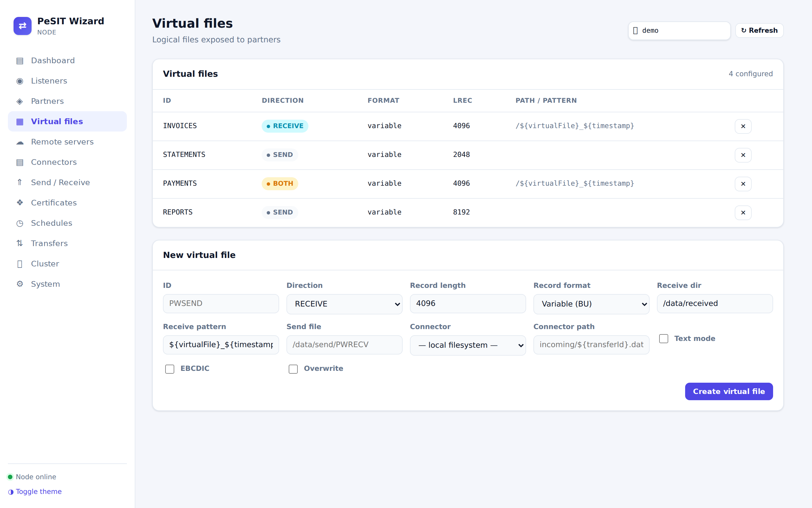The image size is (812, 508).
Task: Click the PeSIT Wizard logo icon
Action: 23,26
